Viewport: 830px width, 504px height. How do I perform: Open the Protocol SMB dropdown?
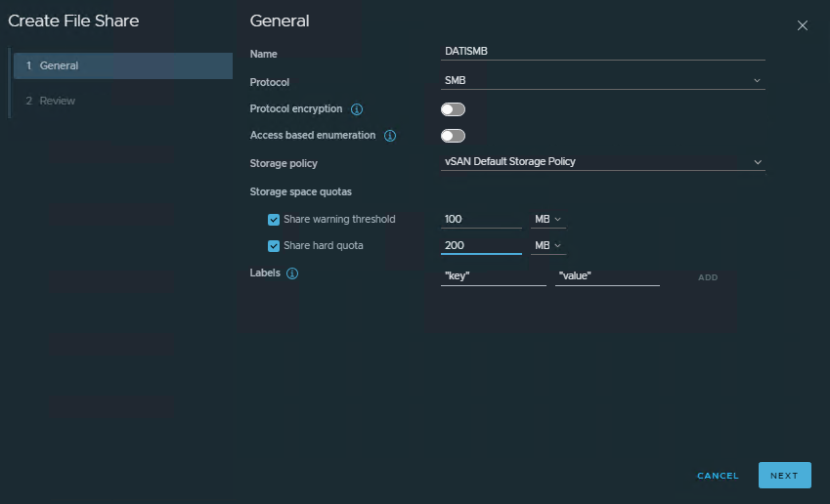603,80
